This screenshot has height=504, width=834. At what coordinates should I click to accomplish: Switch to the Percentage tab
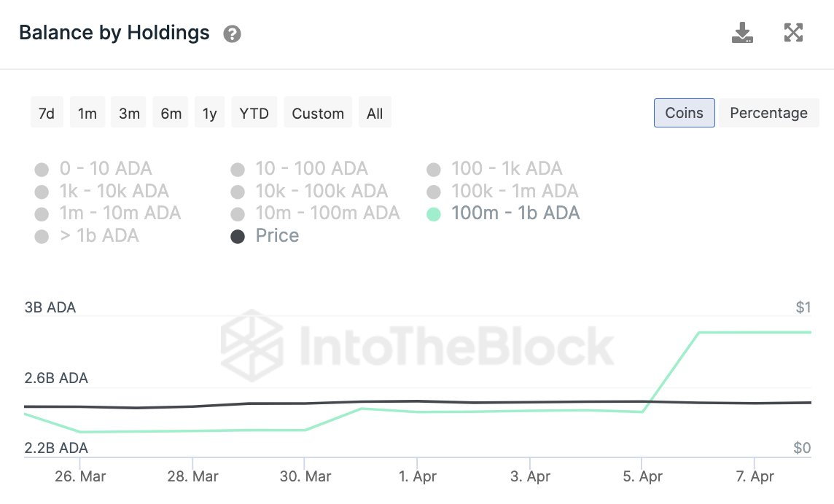coord(768,113)
